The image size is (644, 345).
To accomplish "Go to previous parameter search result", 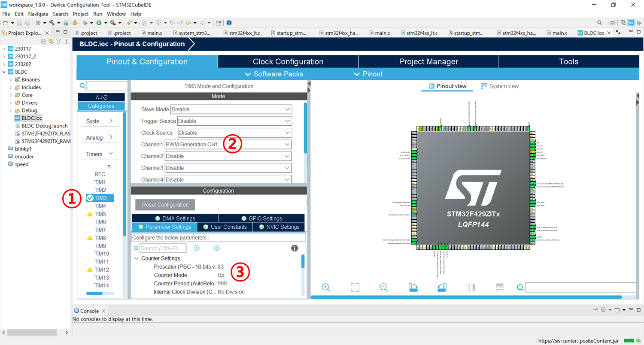I will point(197,248).
